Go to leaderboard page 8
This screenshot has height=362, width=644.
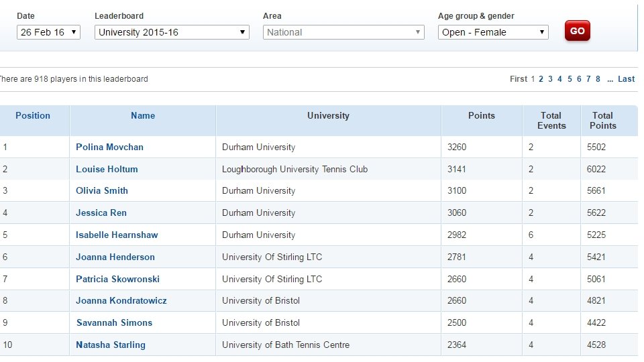pos(598,79)
